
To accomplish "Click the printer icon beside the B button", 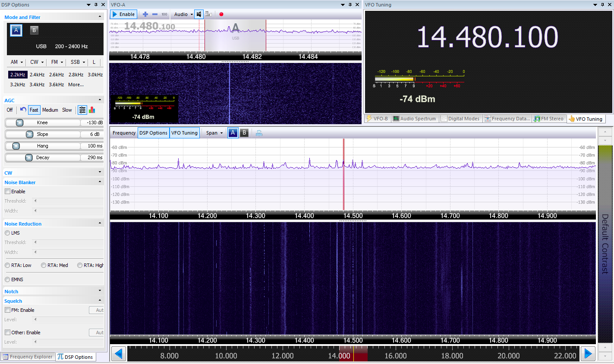I will (x=258, y=133).
